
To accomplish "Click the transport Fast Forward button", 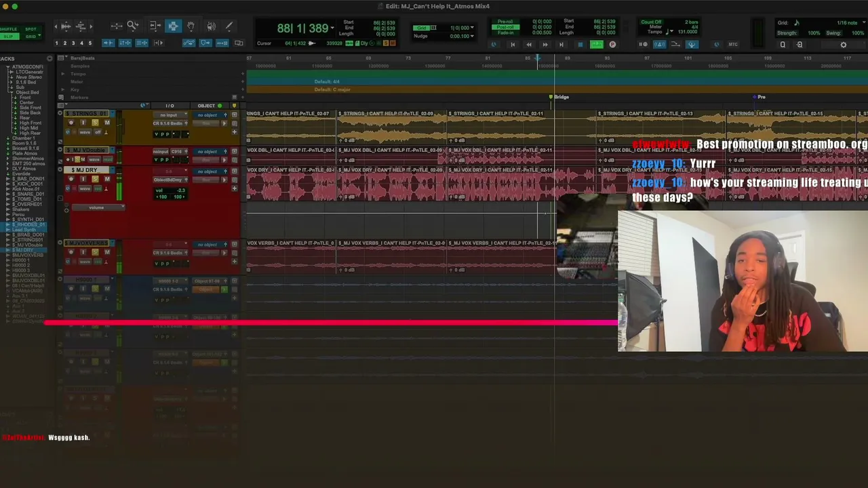I will pyautogui.click(x=545, y=45).
